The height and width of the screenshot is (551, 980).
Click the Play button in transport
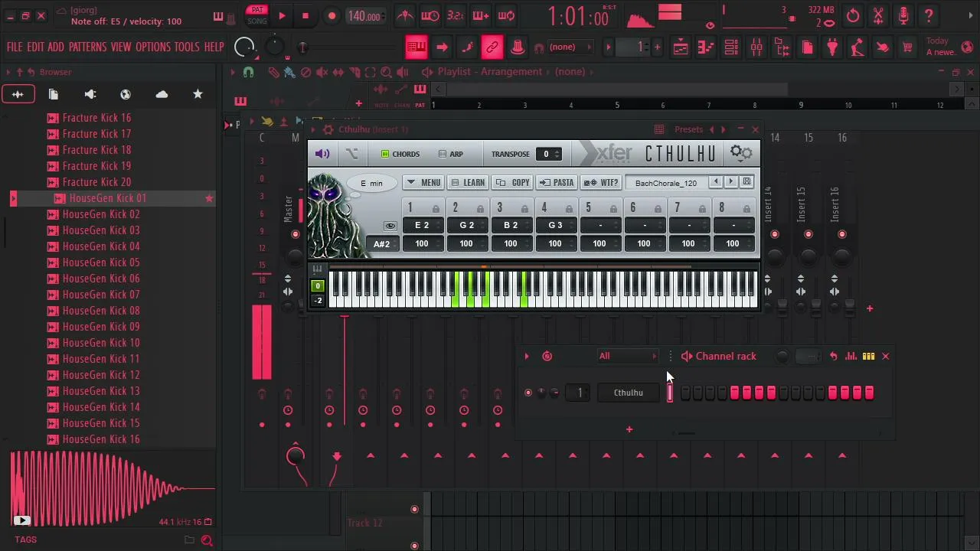(282, 16)
